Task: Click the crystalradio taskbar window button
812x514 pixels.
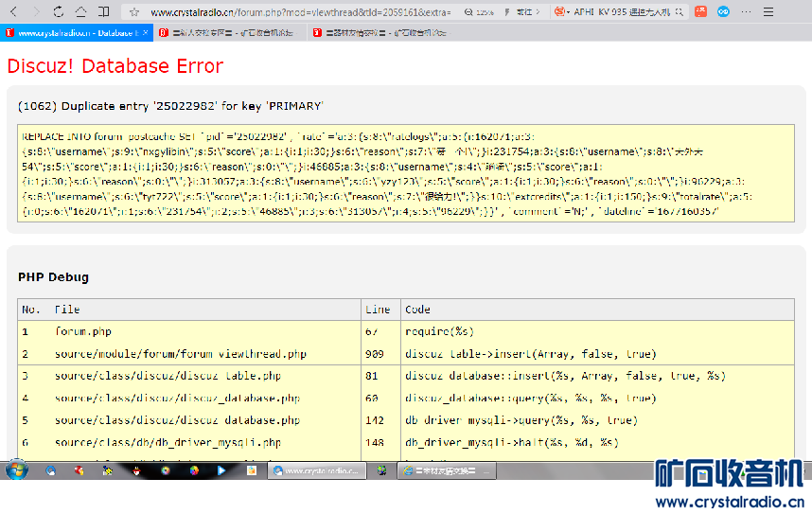Action: (x=315, y=470)
